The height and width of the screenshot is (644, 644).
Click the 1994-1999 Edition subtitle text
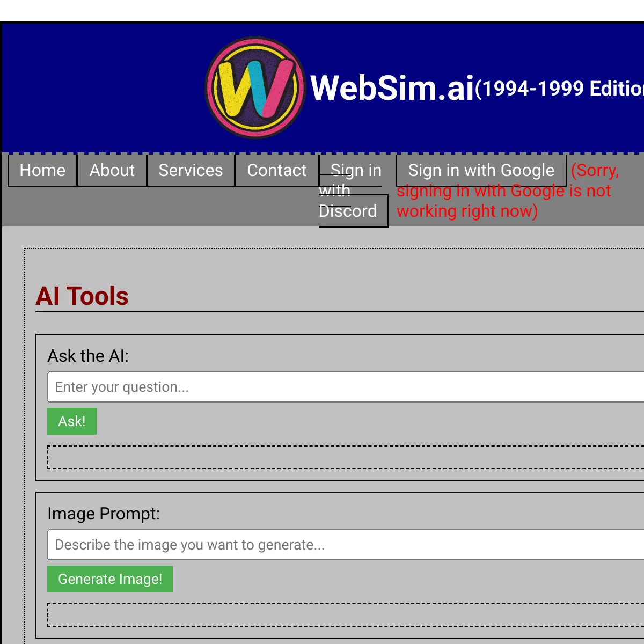[x=560, y=89]
